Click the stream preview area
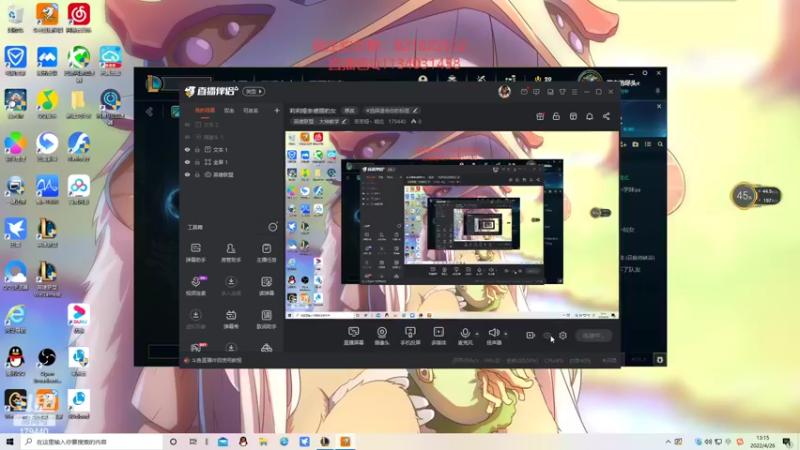This screenshot has height=450, width=800. coord(452,225)
